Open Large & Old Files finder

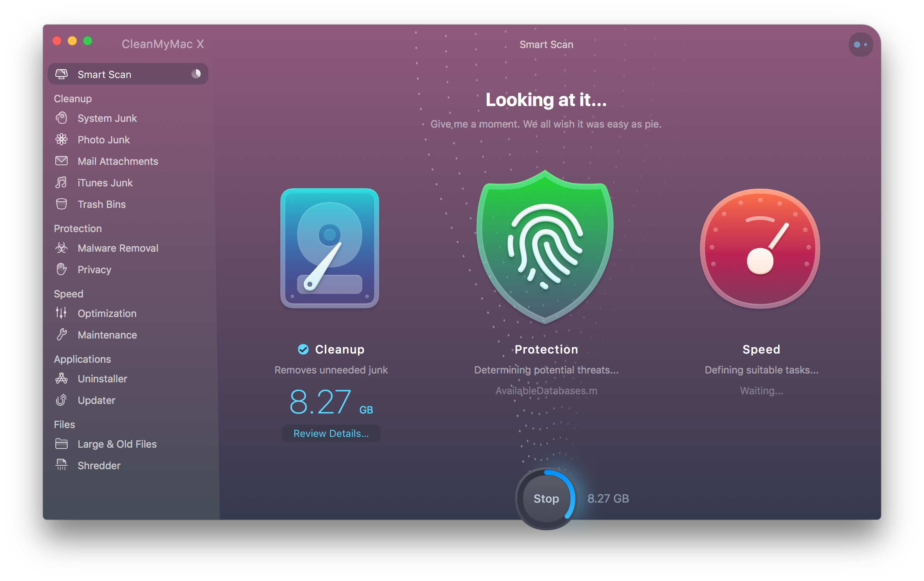tap(117, 444)
